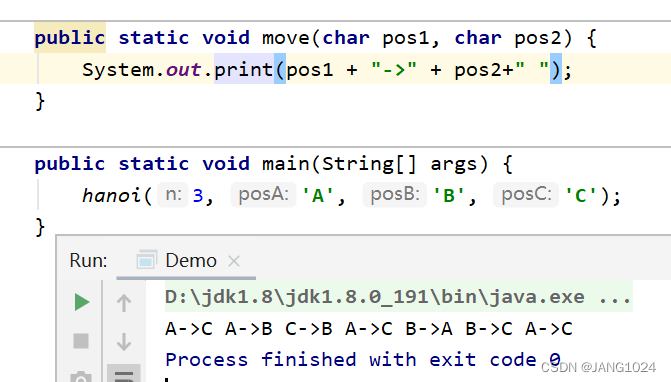Click the highlighted print method name
The width and height of the screenshot is (671, 382).
pyautogui.click(x=243, y=69)
